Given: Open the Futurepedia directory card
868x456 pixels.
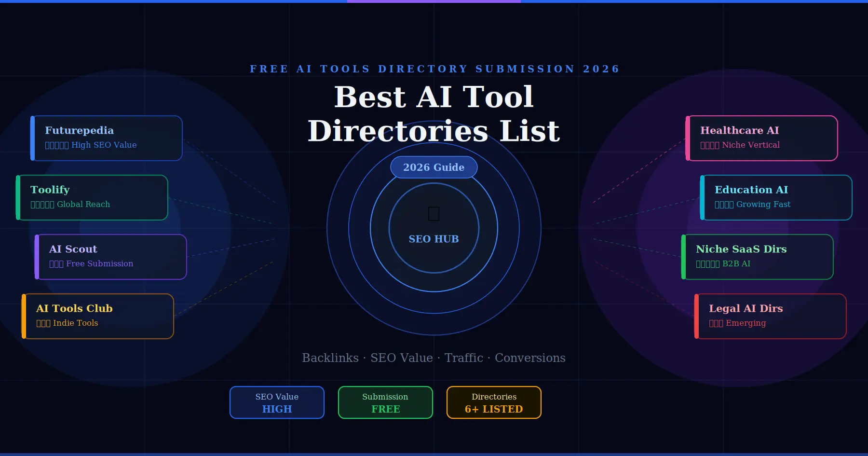Looking at the screenshot, I should click(x=107, y=138).
